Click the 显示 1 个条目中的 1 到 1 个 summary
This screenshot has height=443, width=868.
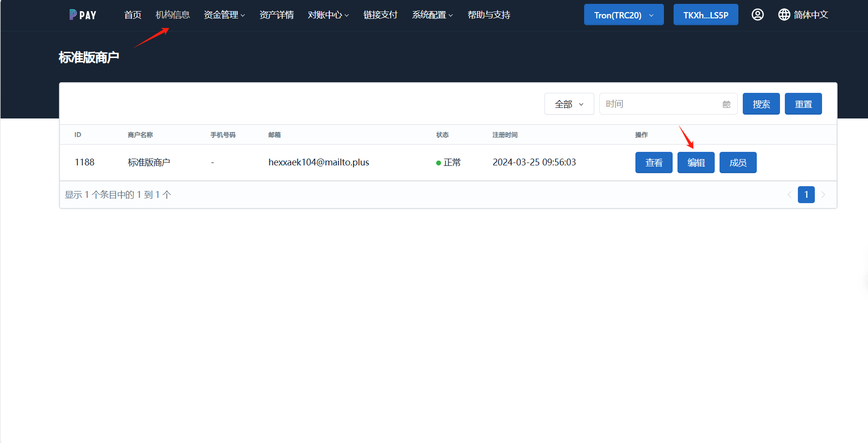[x=118, y=195]
